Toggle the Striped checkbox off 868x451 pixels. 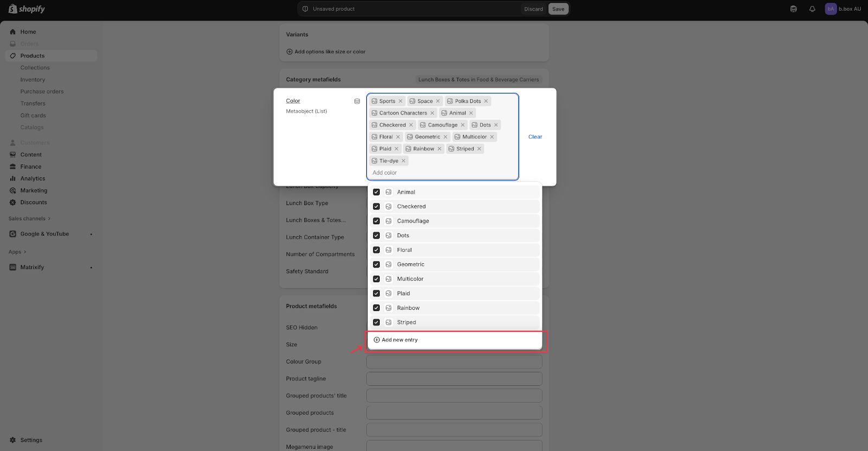[376, 322]
